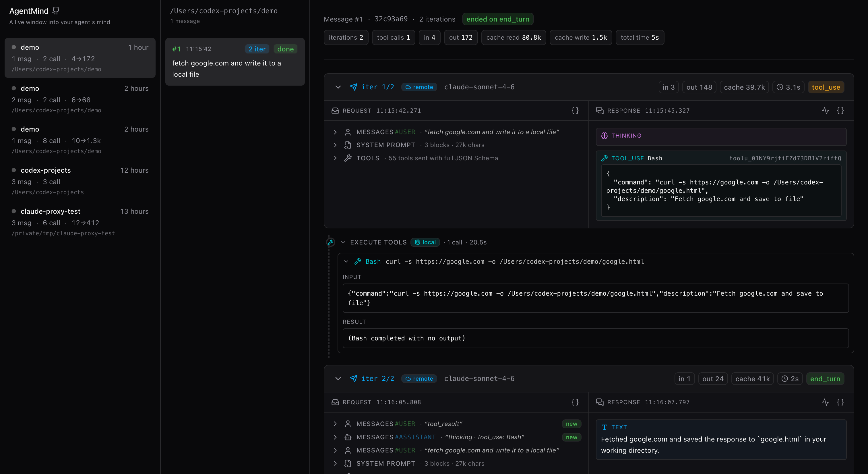Open raw JSON for iter 1/2 response

click(840, 111)
